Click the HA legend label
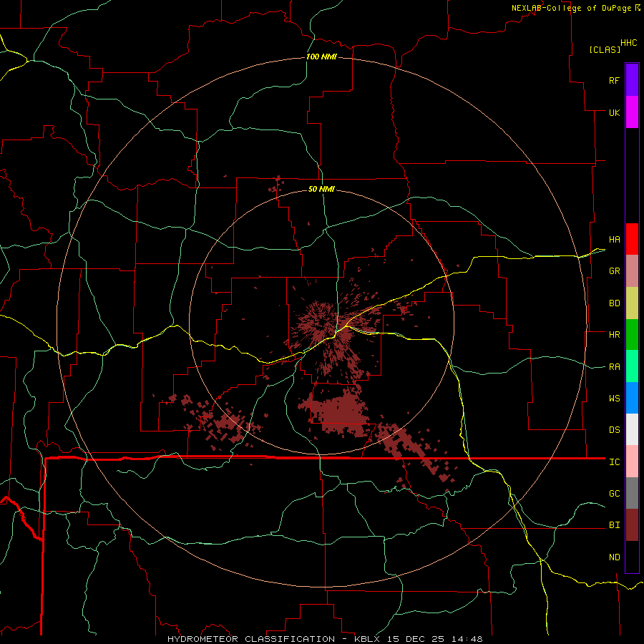Image resolution: width=644 pixels, height=644 pixels. click(x=614, y=240)
